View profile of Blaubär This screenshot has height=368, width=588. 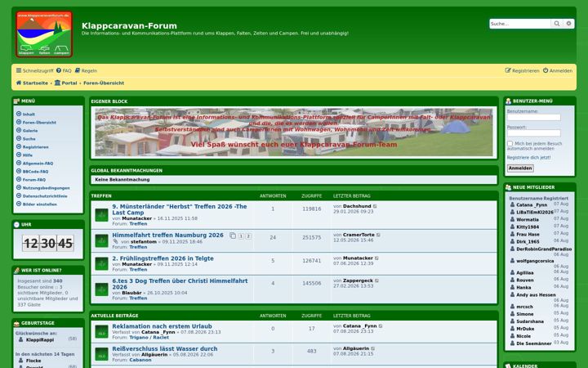pyautogui.click(x=131, y=293)
